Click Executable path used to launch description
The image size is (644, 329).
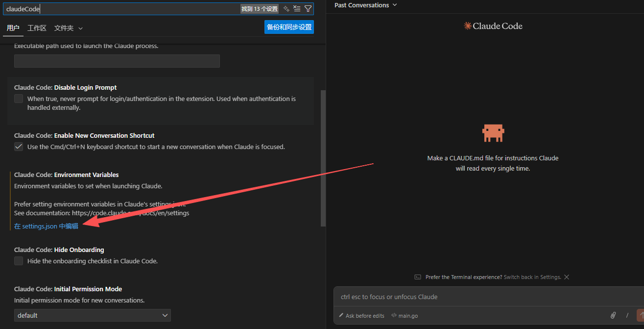click(x=86, y=46)
